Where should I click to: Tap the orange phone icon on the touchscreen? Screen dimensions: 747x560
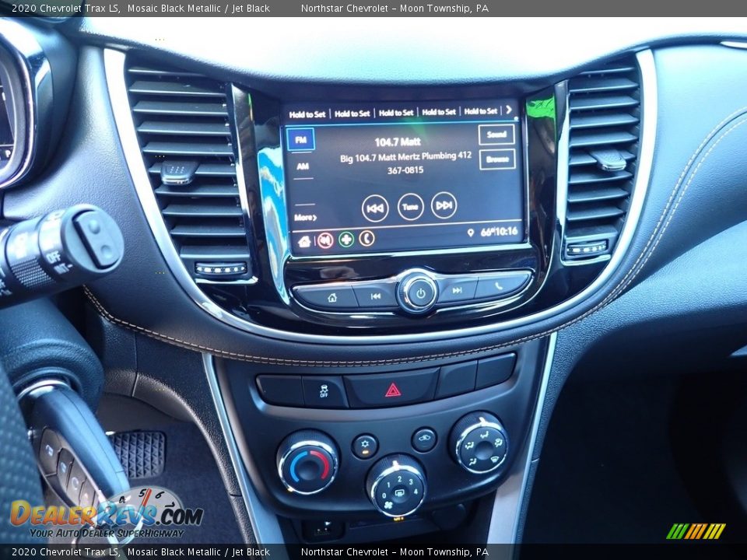point(366,238)
